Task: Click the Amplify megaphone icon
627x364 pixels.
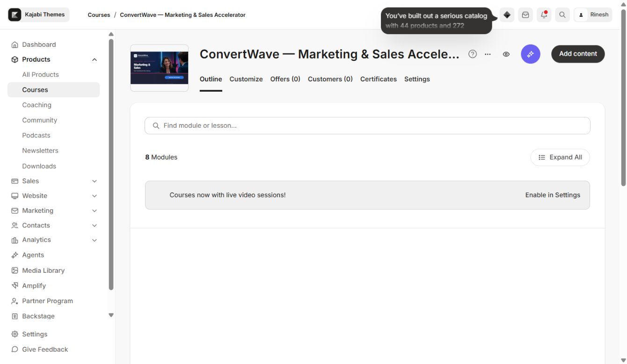Action: (15, 285)
